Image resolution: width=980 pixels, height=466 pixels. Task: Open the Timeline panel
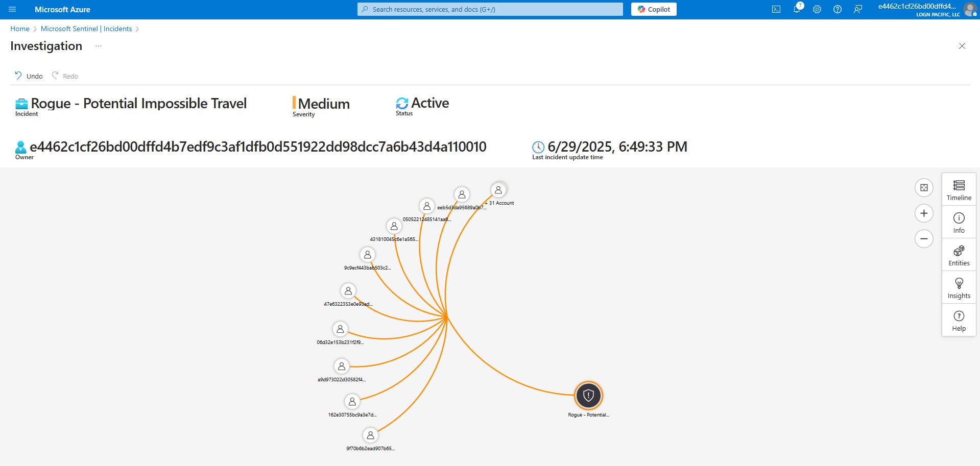(959, 190)
